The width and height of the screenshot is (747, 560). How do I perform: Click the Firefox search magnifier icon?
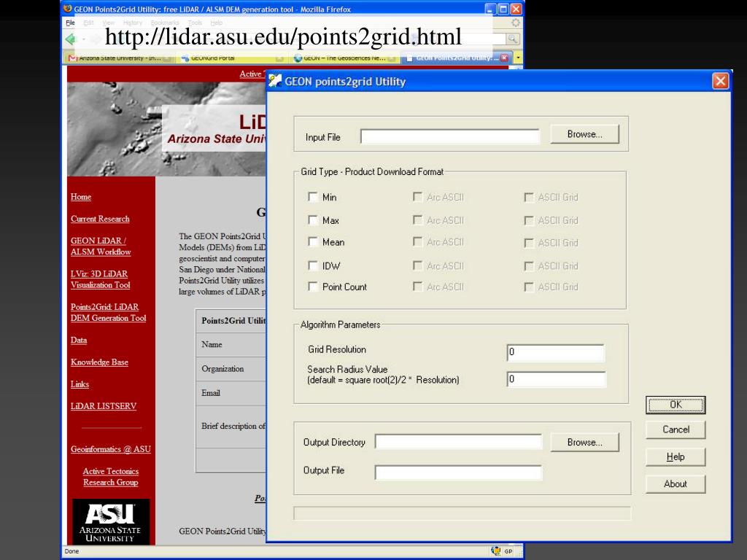tap(513, 39)
